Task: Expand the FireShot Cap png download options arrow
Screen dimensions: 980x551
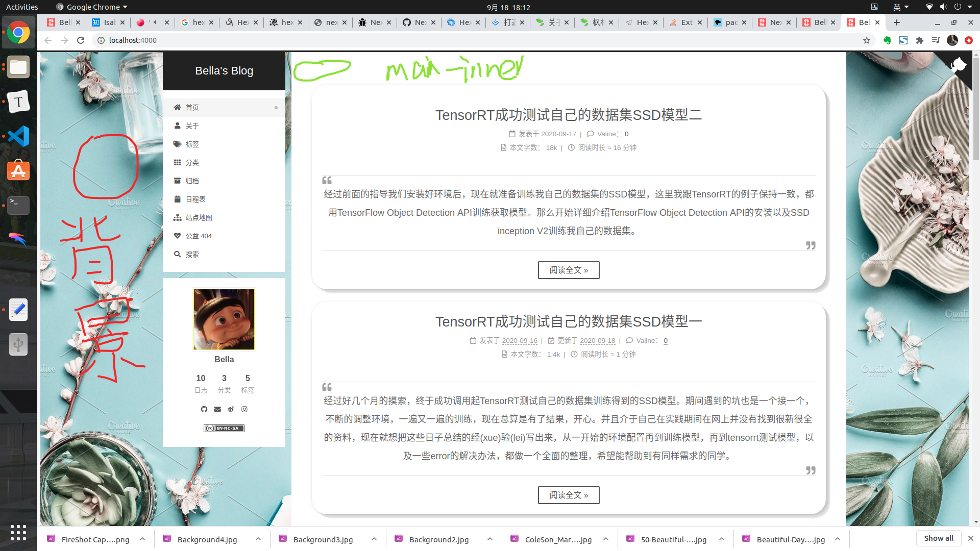Action: [142, 539]
